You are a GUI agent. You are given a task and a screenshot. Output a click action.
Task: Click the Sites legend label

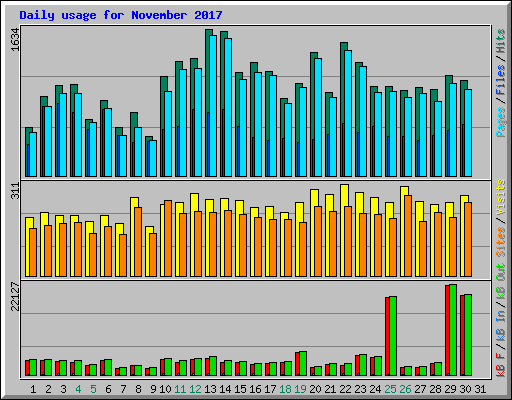tap(501, 241)
